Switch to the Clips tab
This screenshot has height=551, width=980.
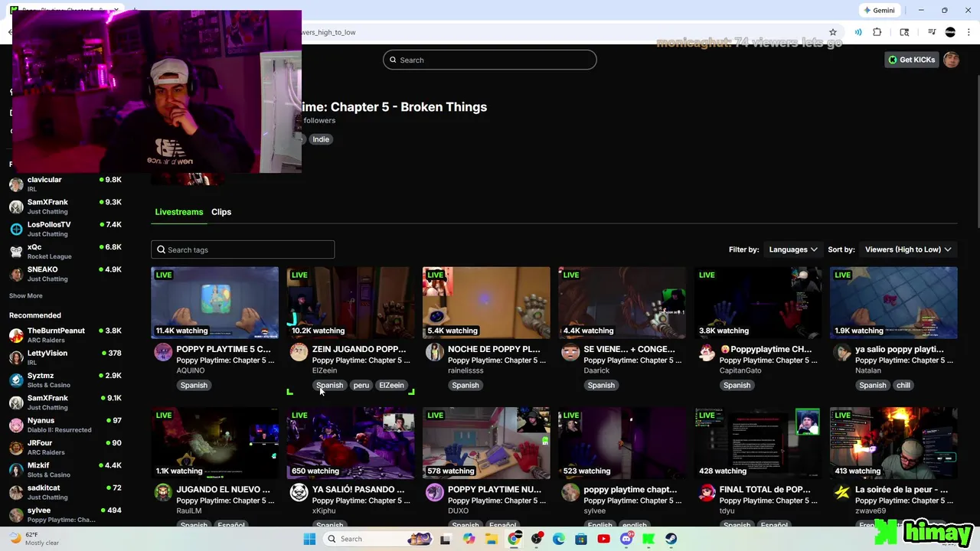pos(221,212)
